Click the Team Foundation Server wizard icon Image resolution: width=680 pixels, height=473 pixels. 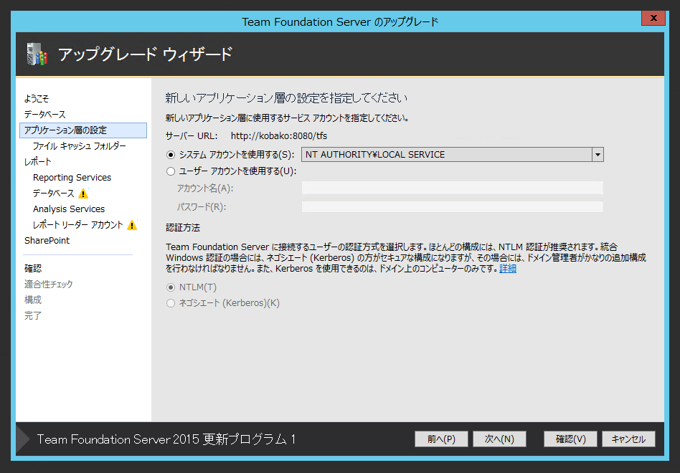click(x=36, y=55)
